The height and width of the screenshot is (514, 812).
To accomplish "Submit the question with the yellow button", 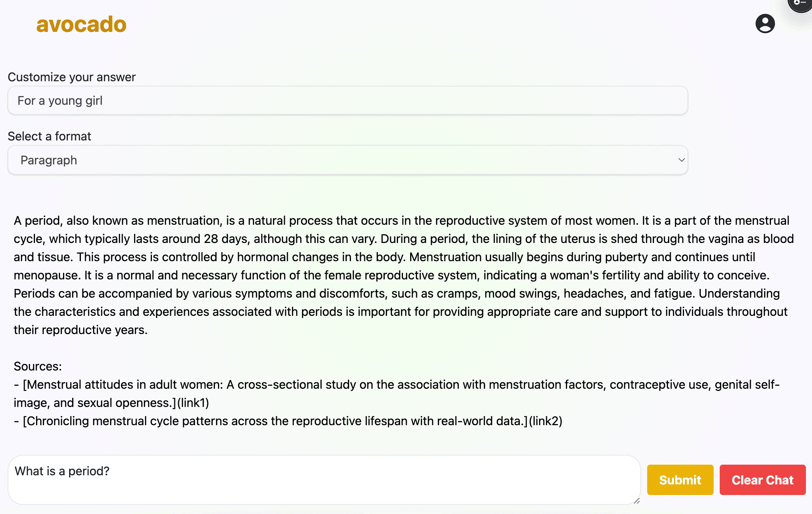I will point(680,480).
